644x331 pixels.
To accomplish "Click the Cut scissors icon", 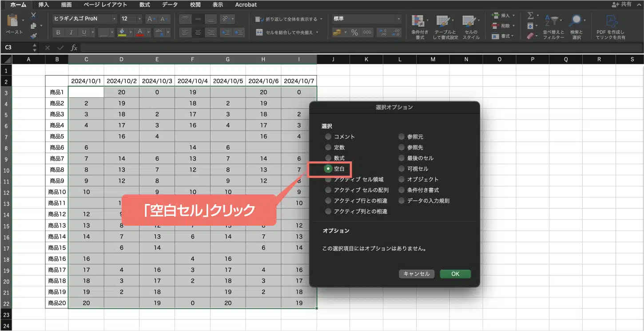I will coord(33,16).
